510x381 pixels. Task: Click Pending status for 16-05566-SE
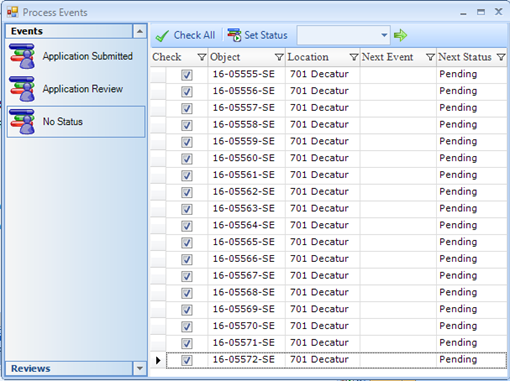pyautogui.click(x=458, y=259)
